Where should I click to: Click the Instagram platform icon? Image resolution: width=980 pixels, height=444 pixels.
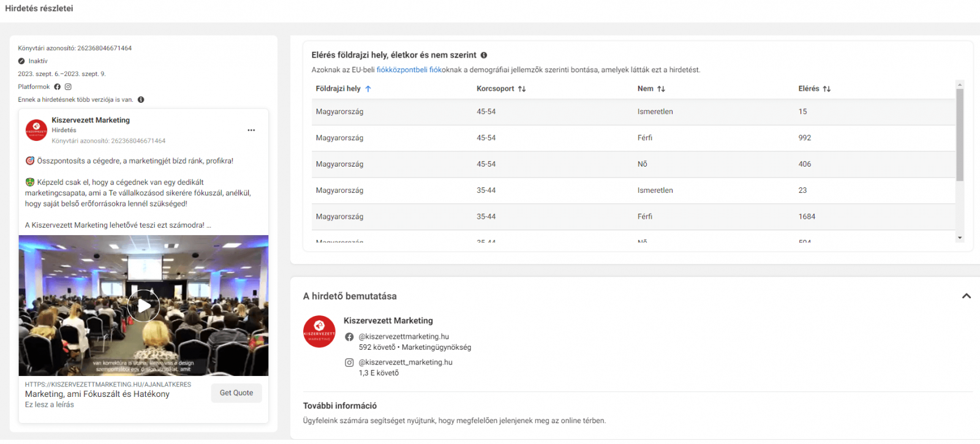coord(68,87)
